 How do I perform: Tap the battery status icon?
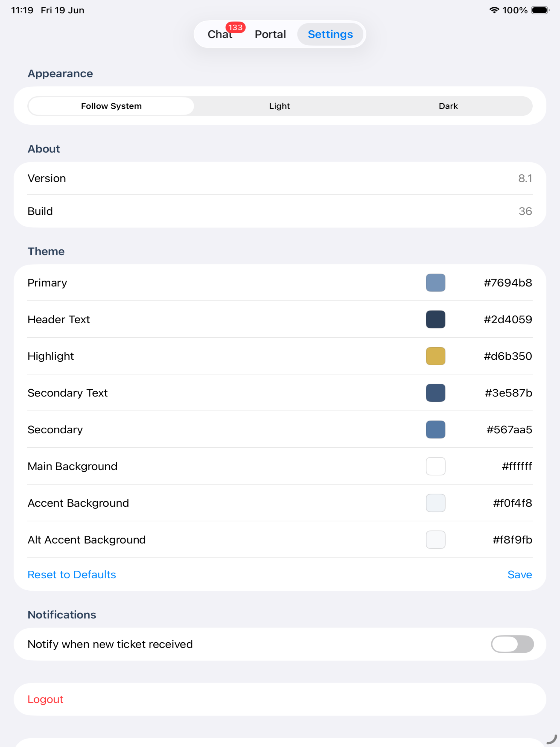pos(540,10)
